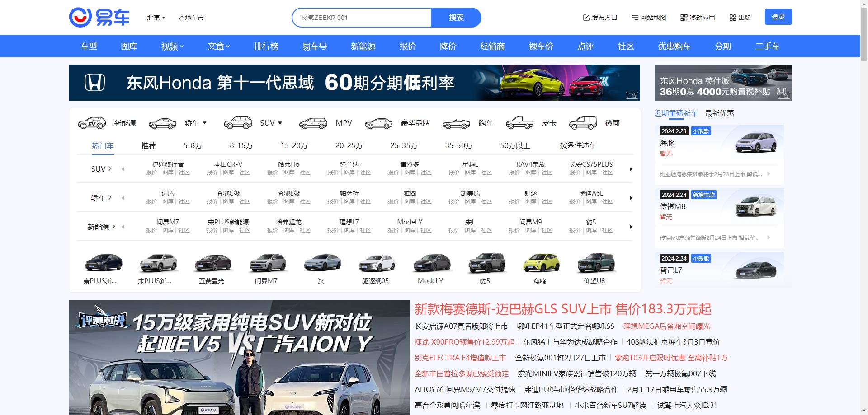
Task: Switch to the 50万以上 price tab
Action: click(x=515, y=145)
